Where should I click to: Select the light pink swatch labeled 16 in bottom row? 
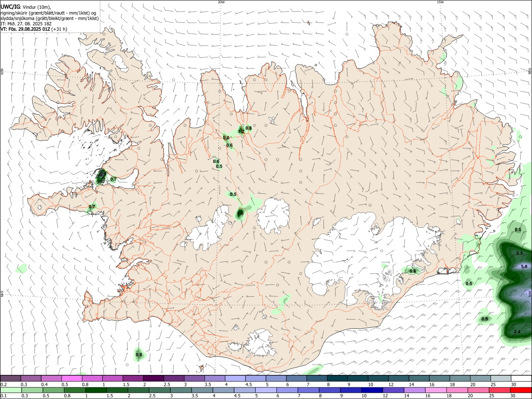435,390
